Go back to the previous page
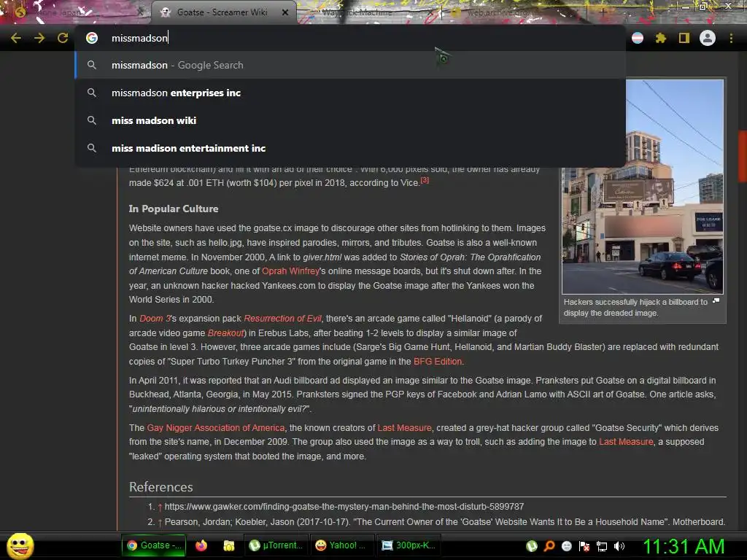This screenshot has height=560, width=747. [x=16, y=38]
